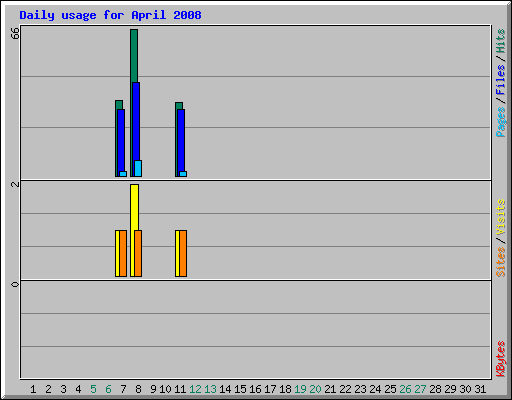Viewport: 512px width, 400px height.
Task: Click day label '3' on the x-axis
Action: 63,389
